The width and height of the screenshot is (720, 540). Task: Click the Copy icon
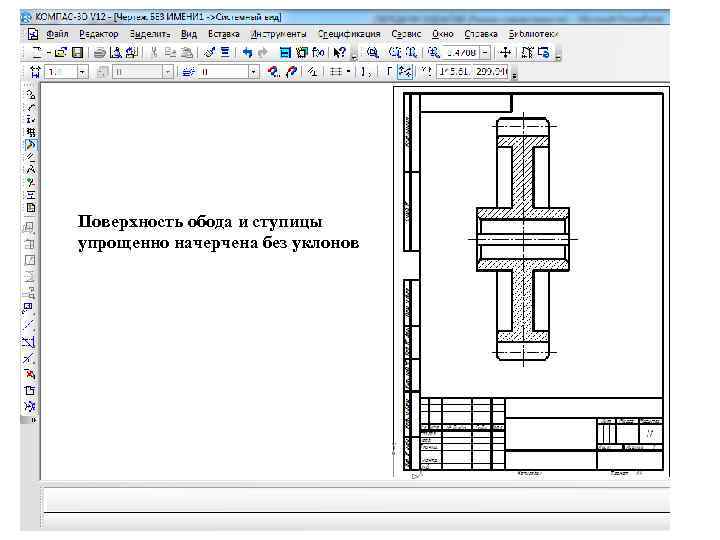170,53
